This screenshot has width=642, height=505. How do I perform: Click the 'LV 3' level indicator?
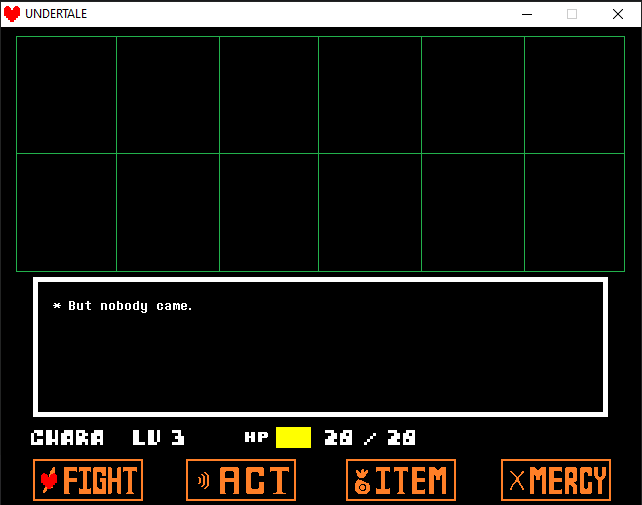[x=158, y=437]
